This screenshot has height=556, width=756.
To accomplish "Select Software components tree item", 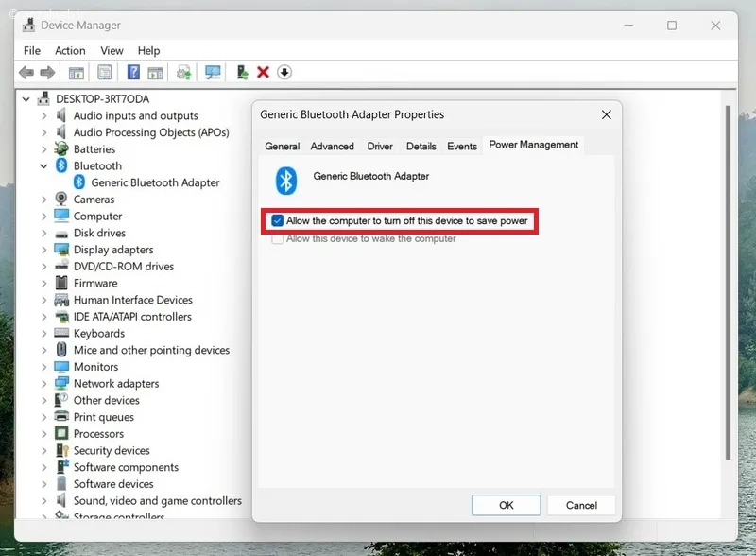I will (126, 467).
